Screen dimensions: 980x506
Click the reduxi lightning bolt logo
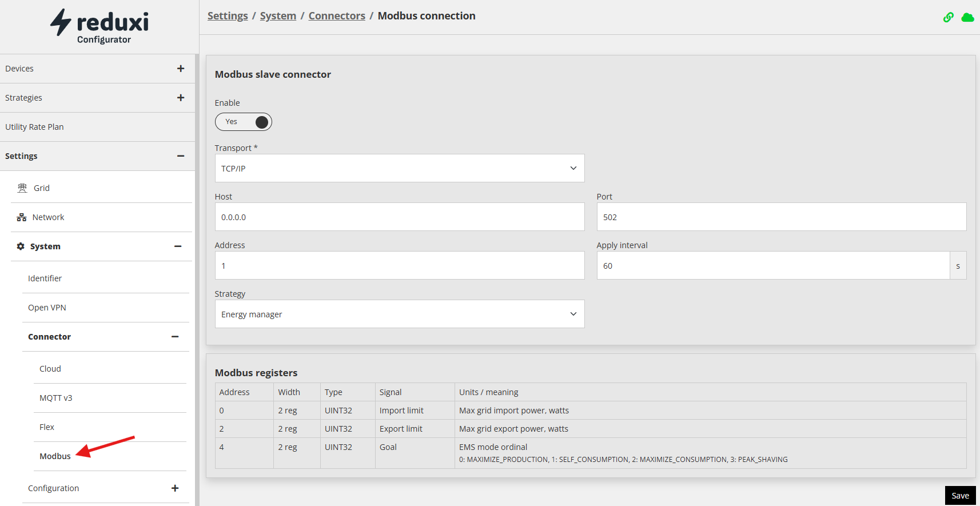(61, 22)
